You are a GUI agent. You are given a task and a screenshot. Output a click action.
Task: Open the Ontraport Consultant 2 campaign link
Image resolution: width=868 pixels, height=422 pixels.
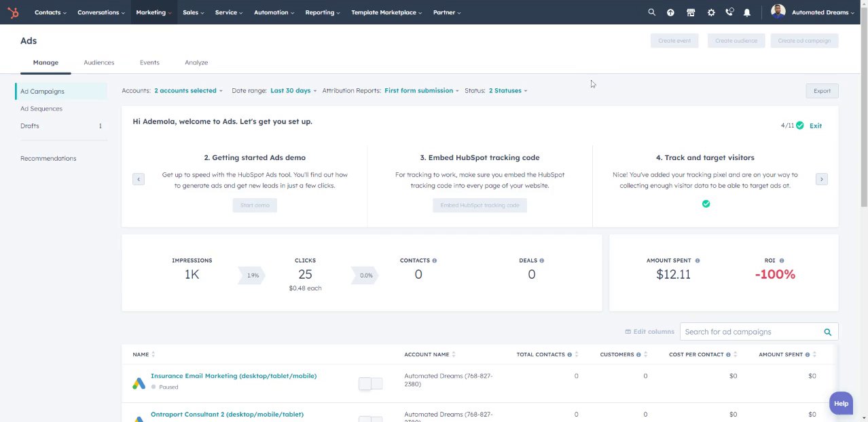pos(227,414)
